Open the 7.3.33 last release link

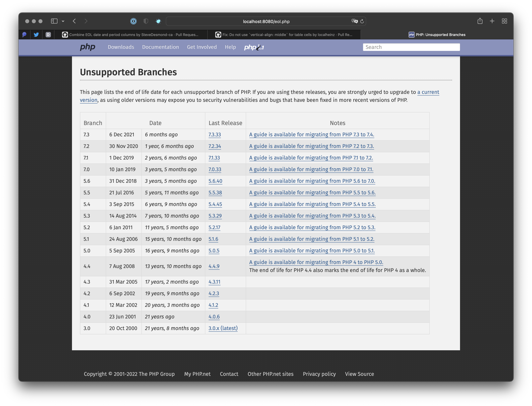tap(215, 135)
